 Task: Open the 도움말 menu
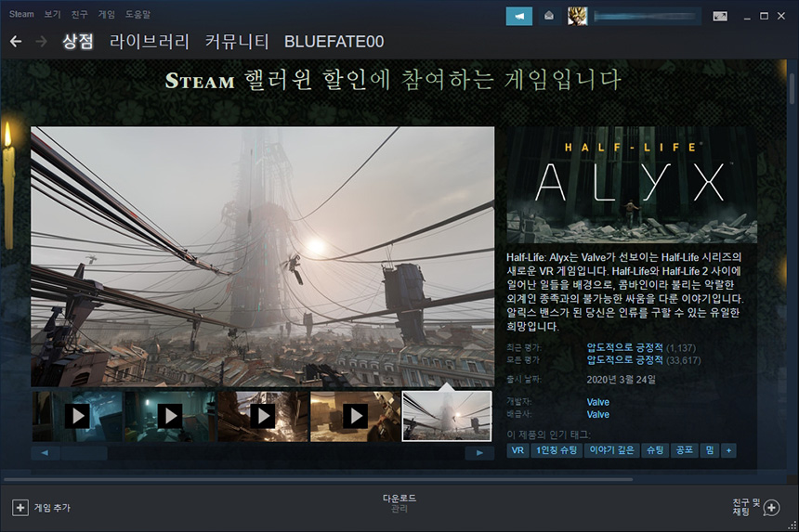[x=138, y=14]
